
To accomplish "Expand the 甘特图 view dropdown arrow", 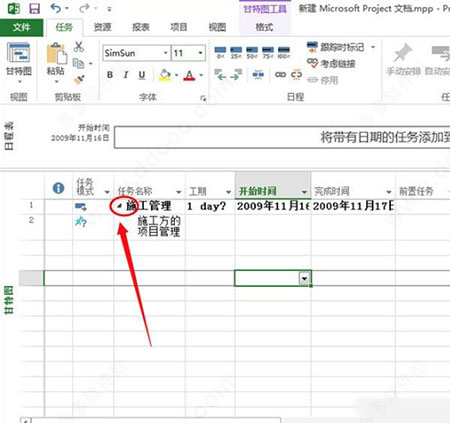I will (19, 82).
